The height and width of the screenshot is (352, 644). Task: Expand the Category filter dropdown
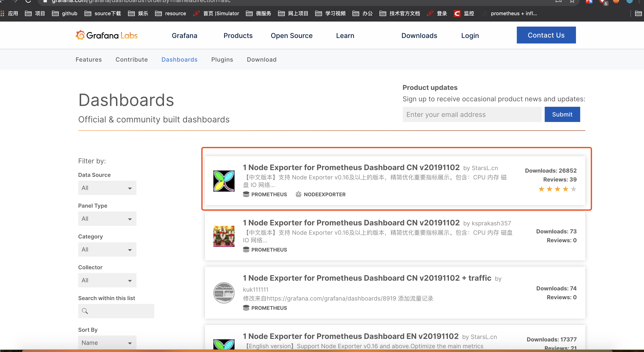(107, 249)
